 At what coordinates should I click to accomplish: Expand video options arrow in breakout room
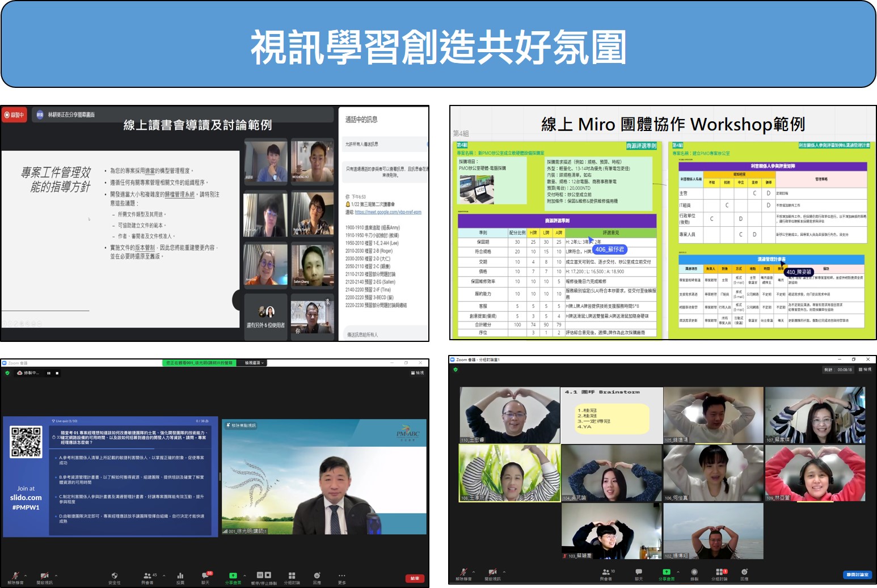pyautogui.click(x=504, y=572)
